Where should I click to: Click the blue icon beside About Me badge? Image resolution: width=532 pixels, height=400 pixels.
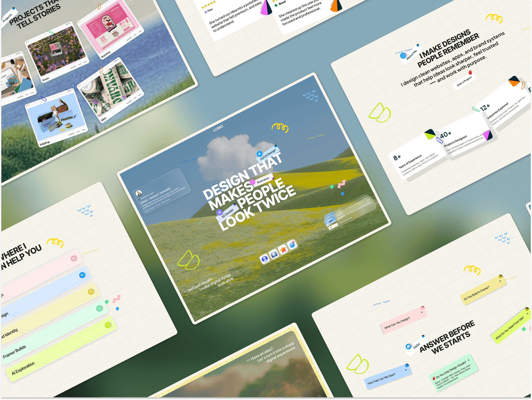tap(403, 56)
